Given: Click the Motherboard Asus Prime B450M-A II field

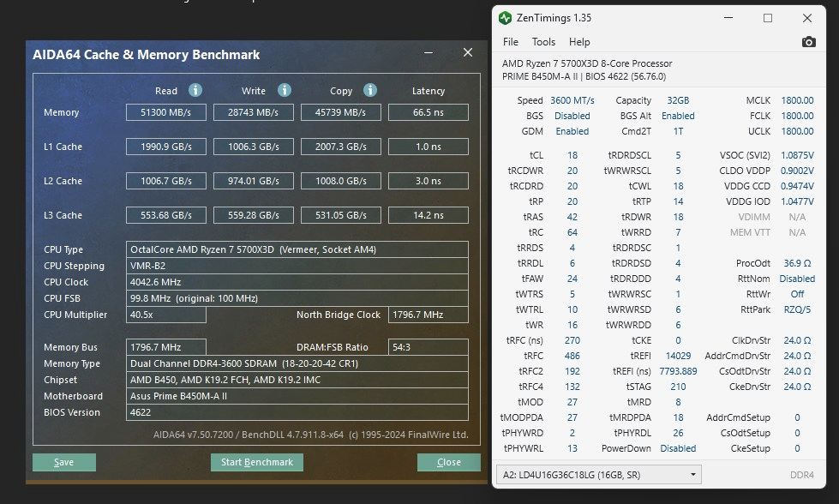Looking at the screenshot, I should point(297,396).
